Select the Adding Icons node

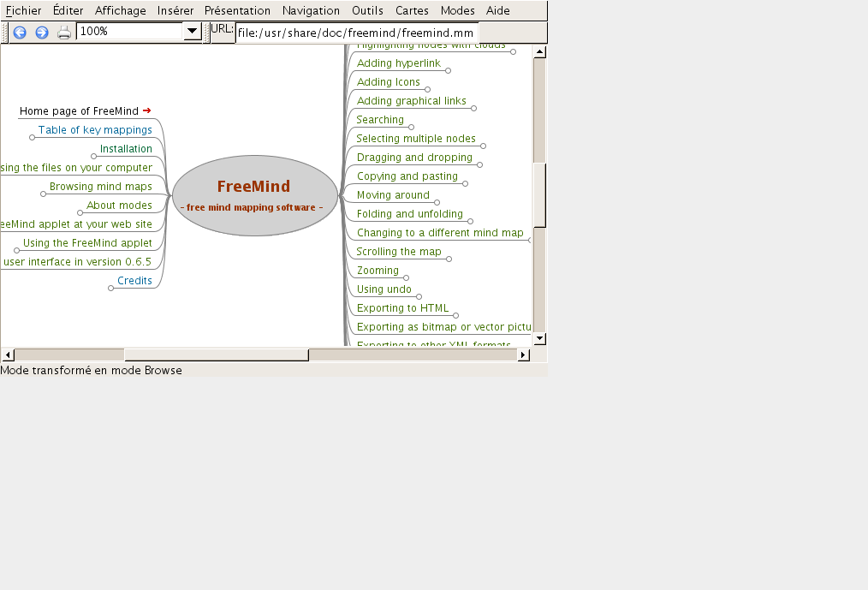[389, 82]
